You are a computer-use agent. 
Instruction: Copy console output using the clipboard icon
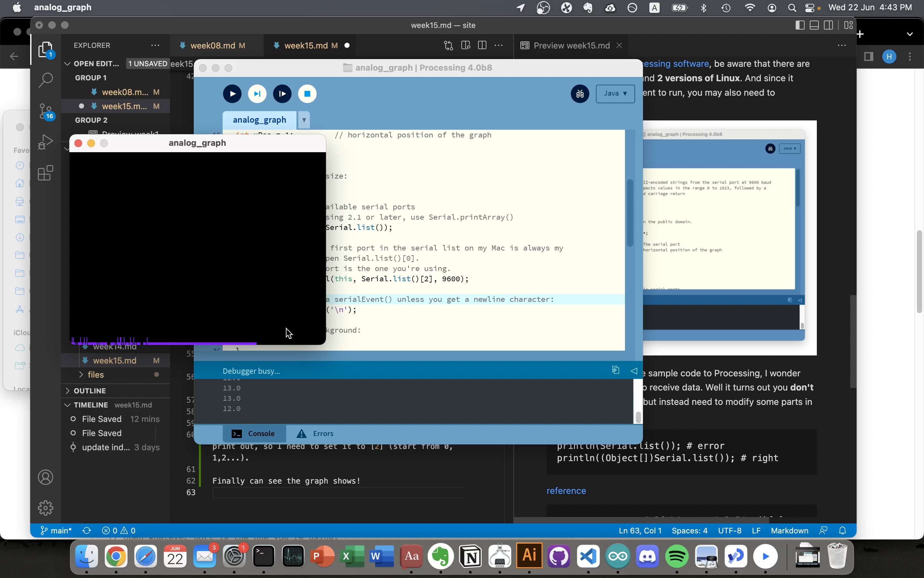[615, 370]
